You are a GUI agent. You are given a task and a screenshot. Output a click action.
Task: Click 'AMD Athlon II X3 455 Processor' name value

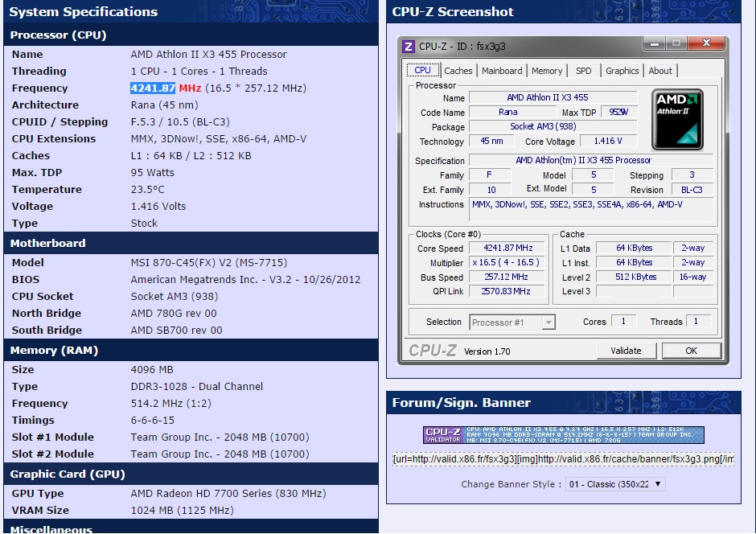(x=209, y=55)
